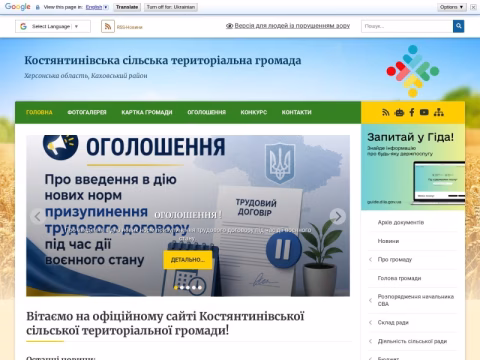Expand the Склад ради sidebar item
This screenshot has width=480, height=360.
coord(370,322)
